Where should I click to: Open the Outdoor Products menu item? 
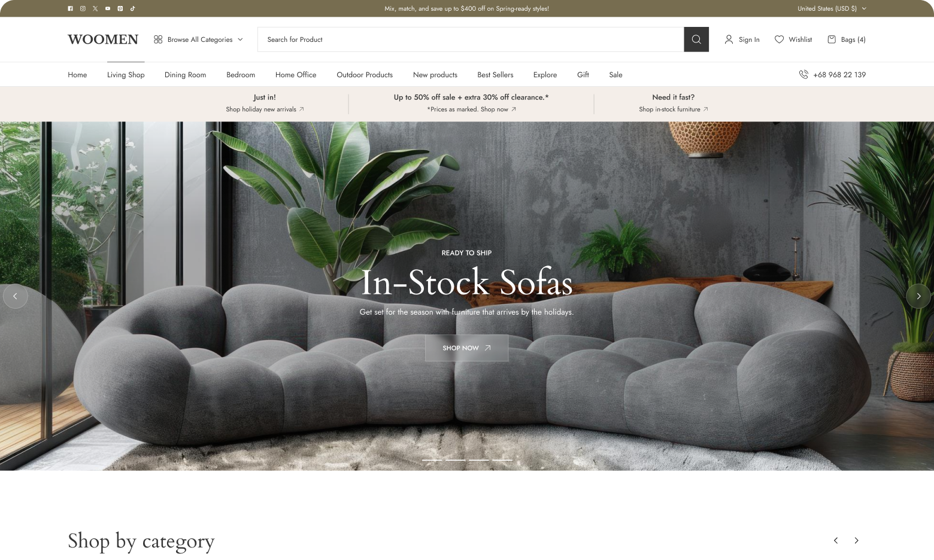[365, 75]
